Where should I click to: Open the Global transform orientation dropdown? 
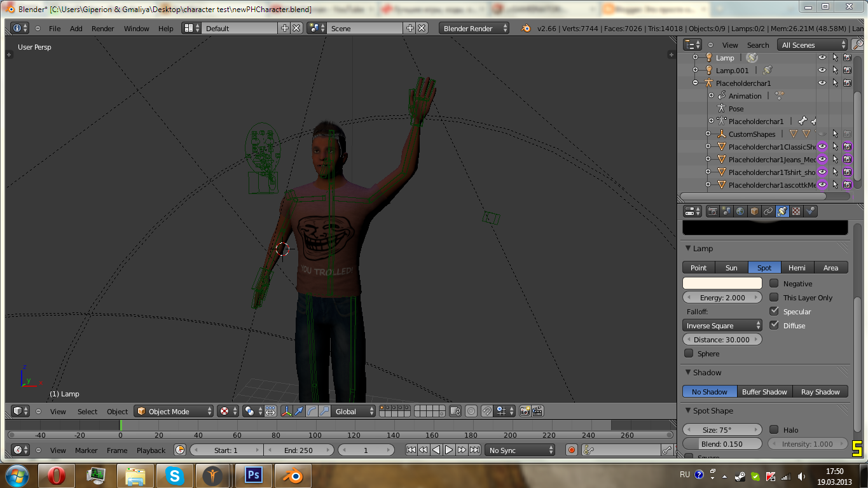pos(355,412)
